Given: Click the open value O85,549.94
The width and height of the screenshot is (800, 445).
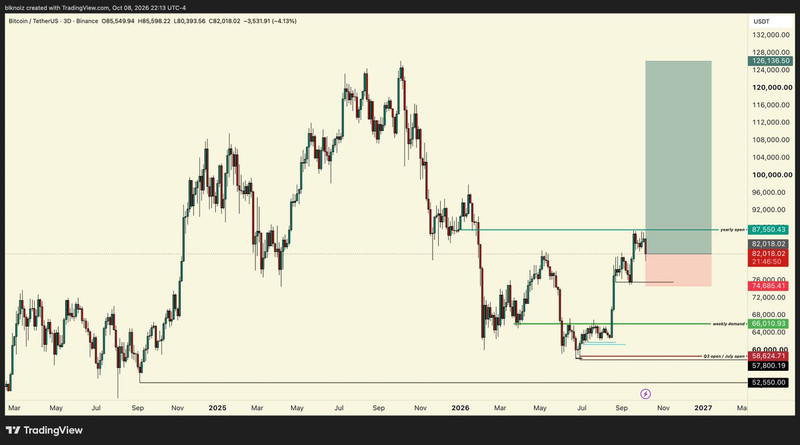Looking at the screenshot, I should click(x=118, y=21).
